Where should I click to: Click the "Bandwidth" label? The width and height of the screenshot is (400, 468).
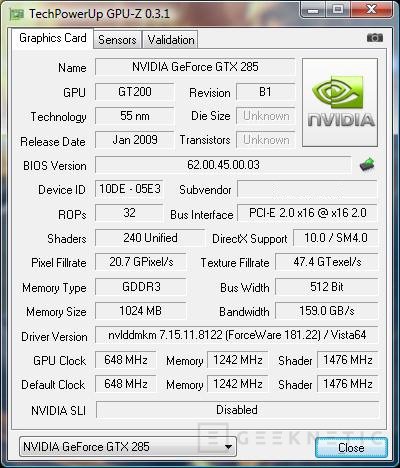point(244,312)
